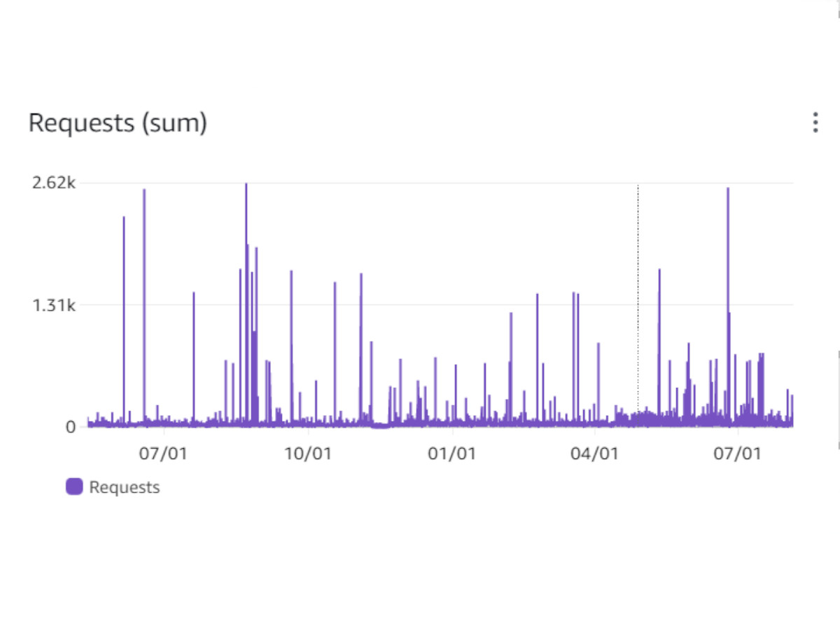The image size is (840, 630).
Task: Click the 0 y-axis label
Action: (x=71, y=426)
